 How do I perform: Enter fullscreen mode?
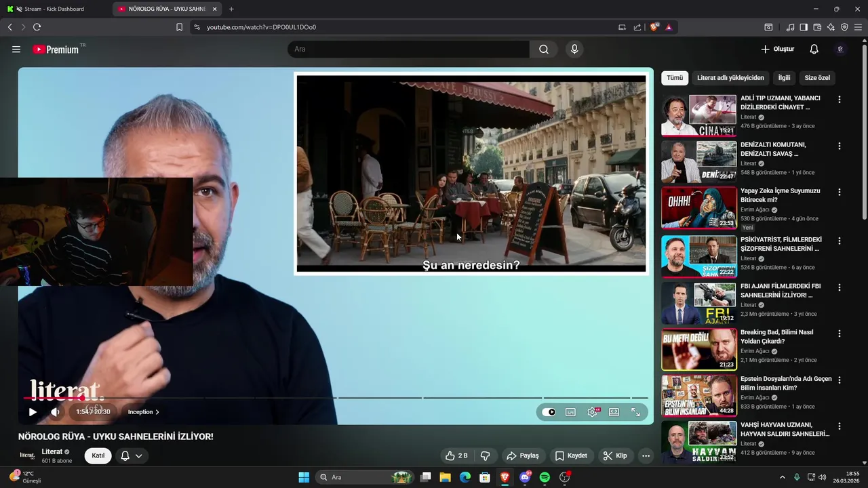(635, 411)
